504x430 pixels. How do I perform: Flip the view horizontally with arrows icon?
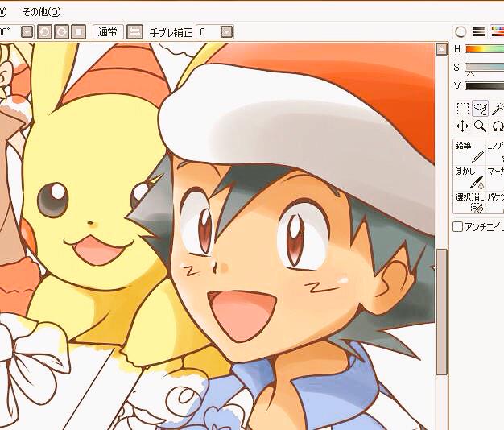134,32
